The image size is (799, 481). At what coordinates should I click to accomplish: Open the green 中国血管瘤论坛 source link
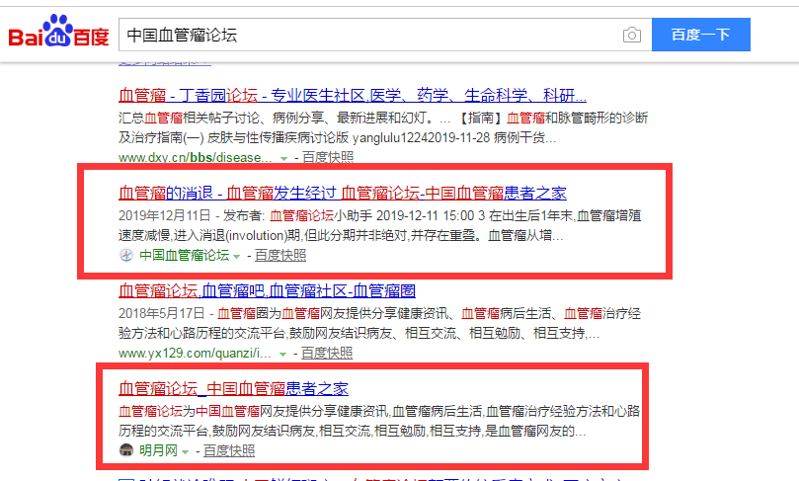[184, 255]
